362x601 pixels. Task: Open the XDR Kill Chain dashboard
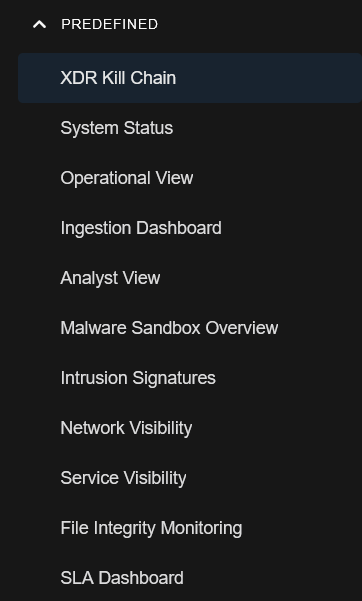point(118,78)
